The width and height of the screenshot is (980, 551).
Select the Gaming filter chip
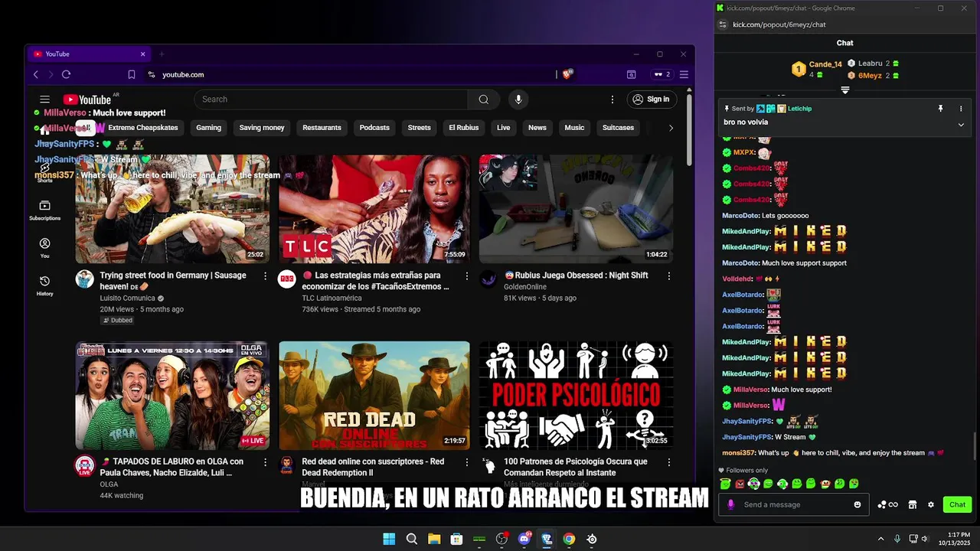tap(208, 128)
